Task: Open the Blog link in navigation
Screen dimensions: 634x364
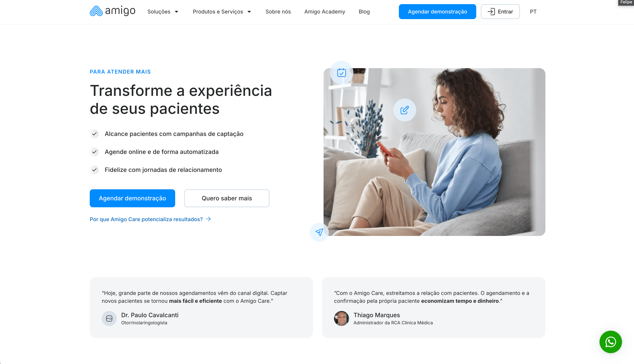Action: coord(364,11)
